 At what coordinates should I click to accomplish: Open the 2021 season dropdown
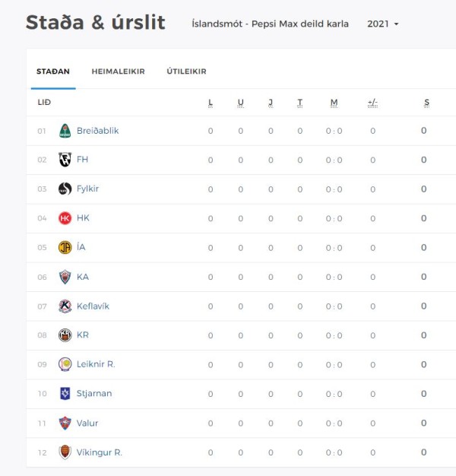point(383,24)
